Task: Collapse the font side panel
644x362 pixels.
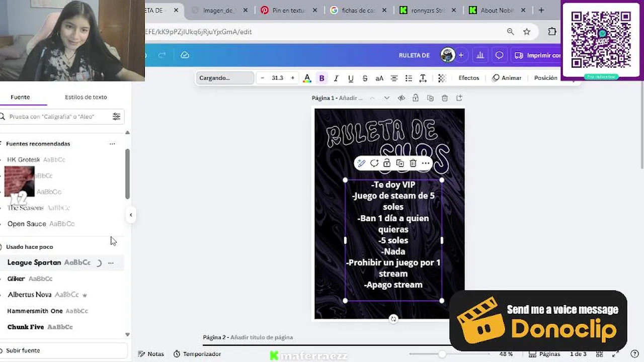Action: click(131, 215)
